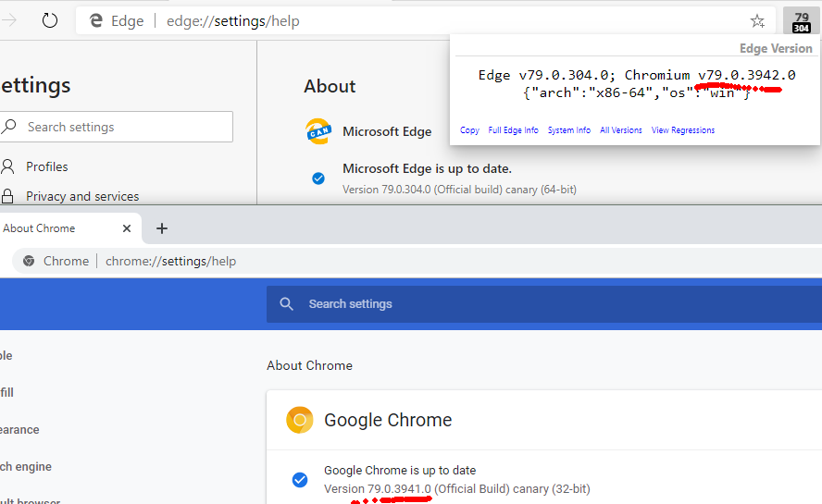Open a new tab with the plus icon in Chrome
Image resolution: width=822 pixels, height=504 pixels.
pyautogui.click(x=162, y=228)
